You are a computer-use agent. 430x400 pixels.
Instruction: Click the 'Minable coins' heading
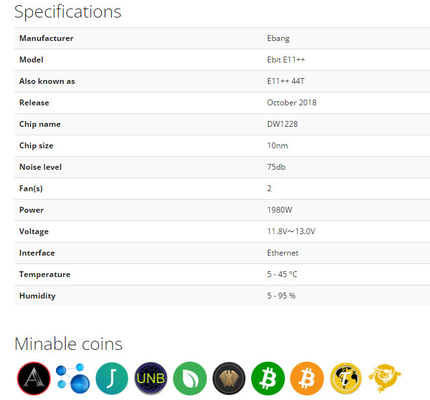[x=68, y=344]
